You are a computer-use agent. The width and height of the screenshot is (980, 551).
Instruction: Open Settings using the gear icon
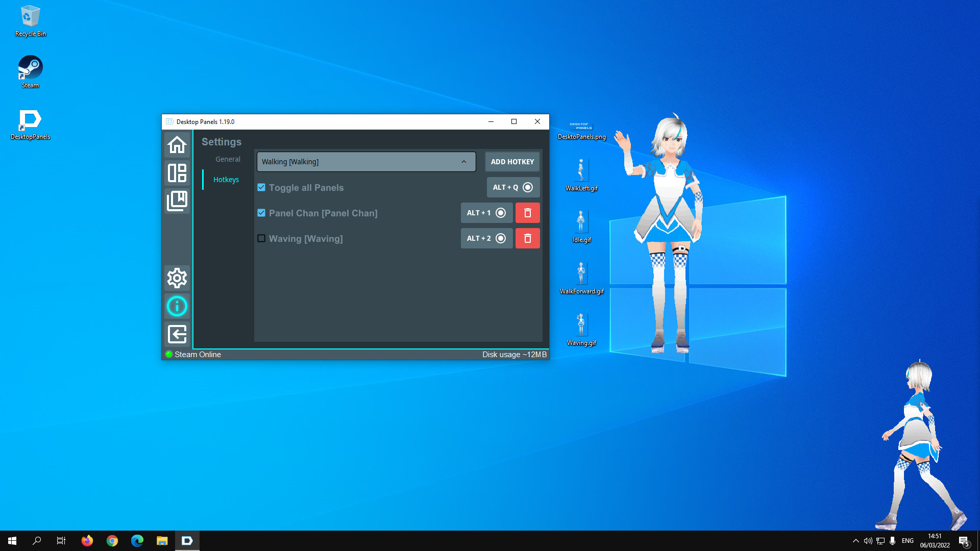coord(177,278)
